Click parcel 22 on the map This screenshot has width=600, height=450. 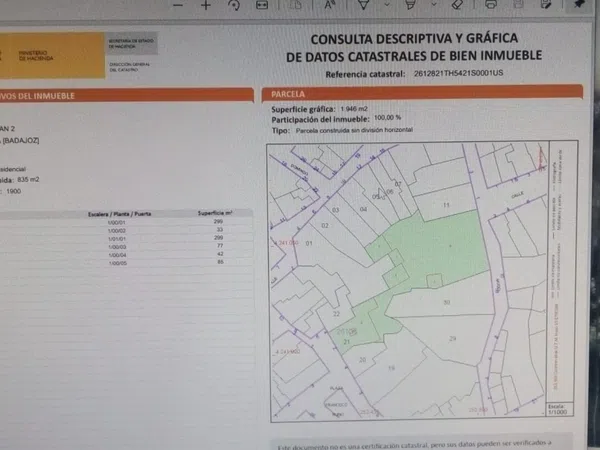pyautogui.click(x=336, y=314)
